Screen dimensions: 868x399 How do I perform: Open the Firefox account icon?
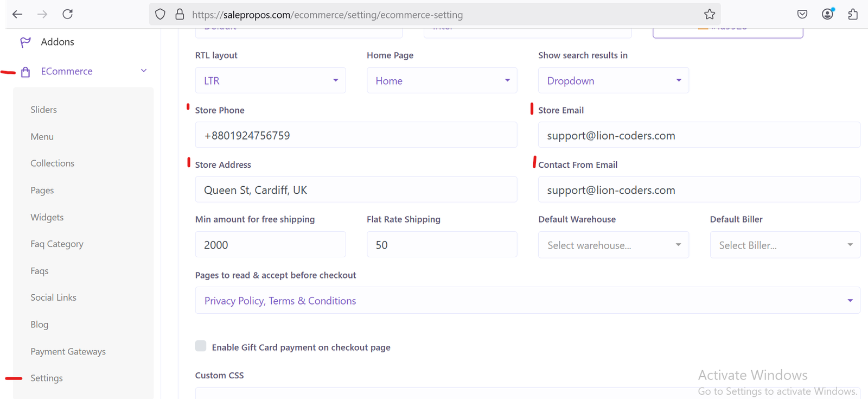(x=827, y=15)
